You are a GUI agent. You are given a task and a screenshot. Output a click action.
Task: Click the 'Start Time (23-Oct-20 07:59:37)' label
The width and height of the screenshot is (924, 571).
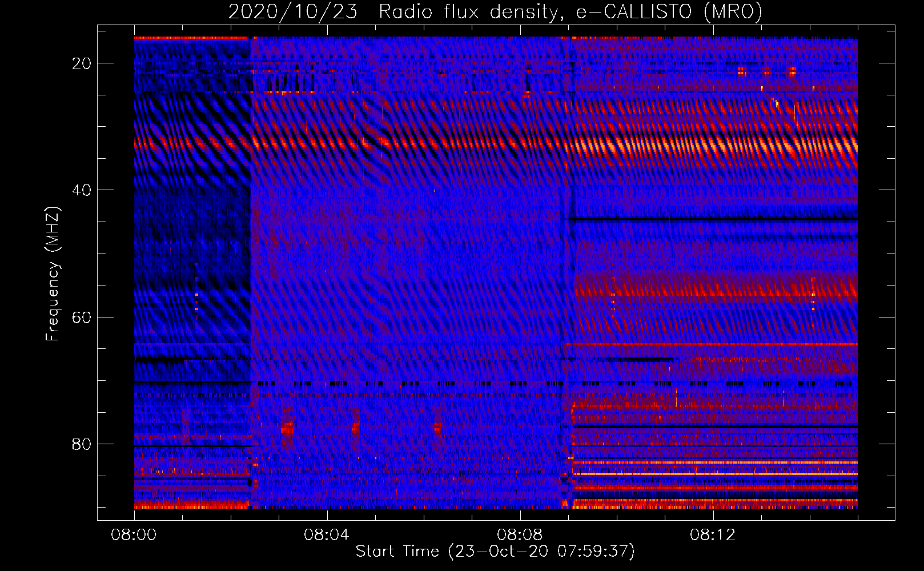tap(495, 552)
